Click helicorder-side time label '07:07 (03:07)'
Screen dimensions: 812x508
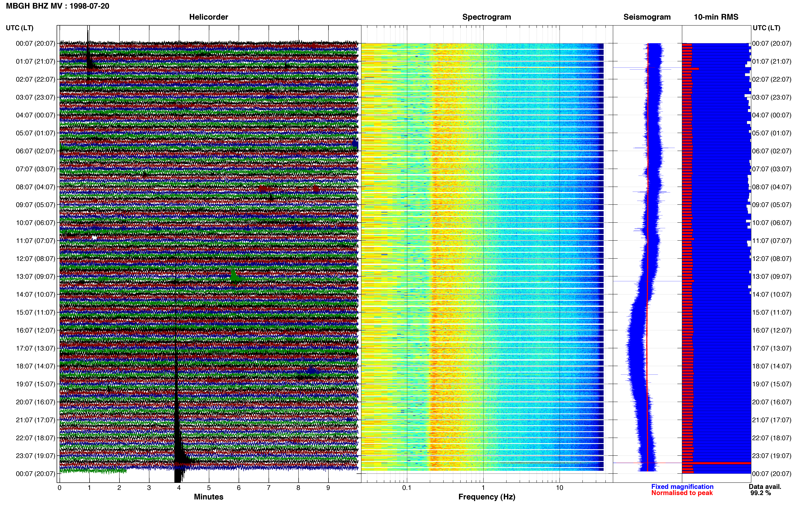coord(36,169)
